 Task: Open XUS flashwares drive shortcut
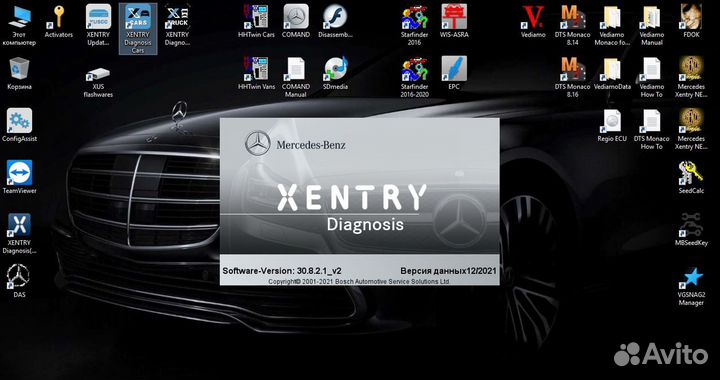pyautogui.click(x=98, y=83)
